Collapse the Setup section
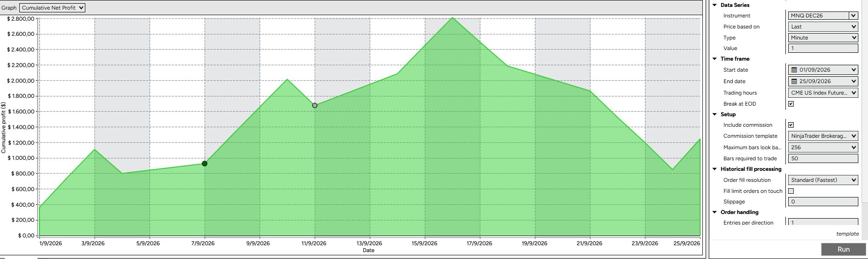868x259 pixels. (715, 114)
